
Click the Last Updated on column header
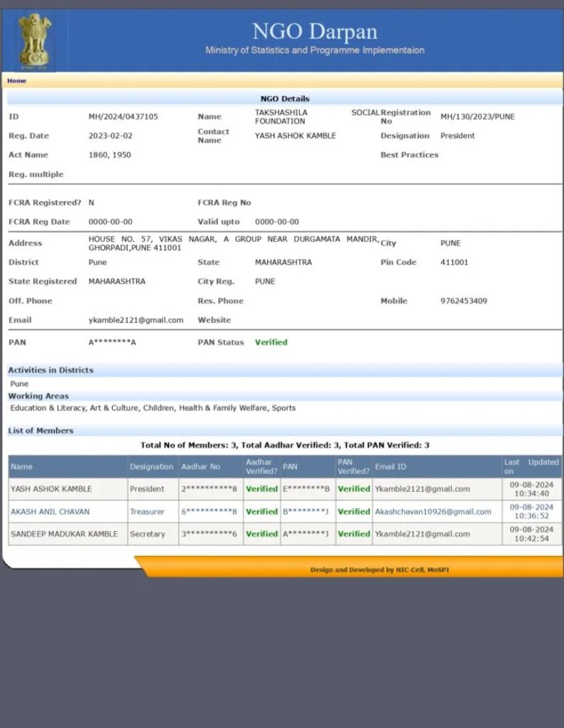[531, 466]
